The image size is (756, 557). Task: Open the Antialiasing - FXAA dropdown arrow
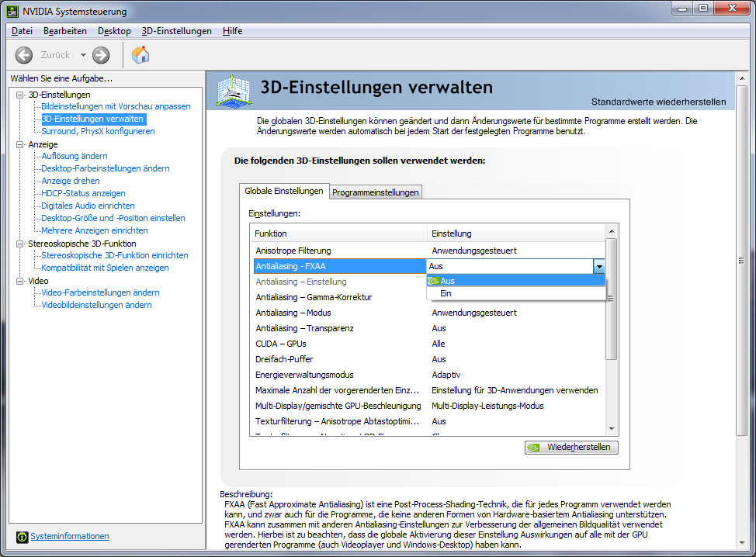(598, 266)
